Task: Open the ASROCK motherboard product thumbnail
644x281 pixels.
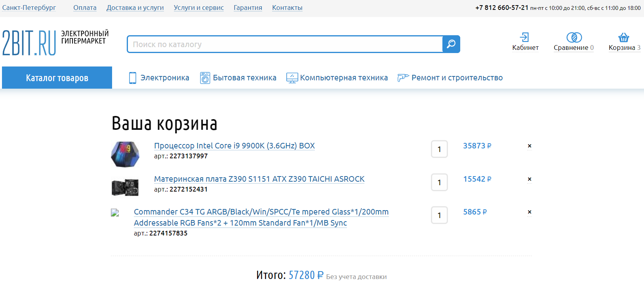Action: coord(125,187)
